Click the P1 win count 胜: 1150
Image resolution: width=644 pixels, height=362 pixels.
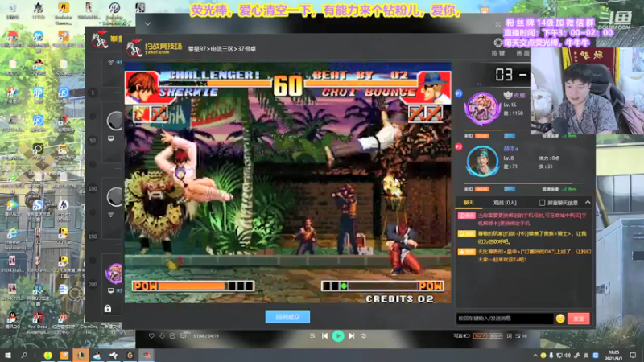(513, 113)
